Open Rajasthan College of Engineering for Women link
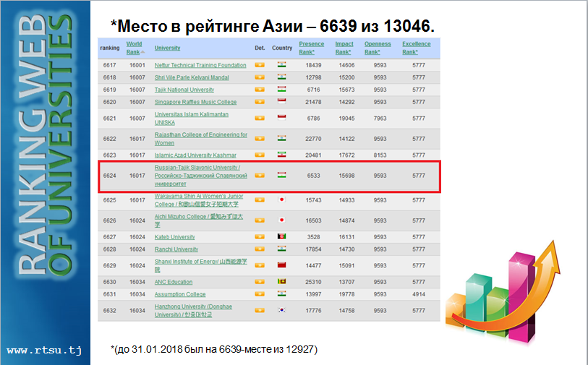Viewport: 588px width, 365px height. 200,139
